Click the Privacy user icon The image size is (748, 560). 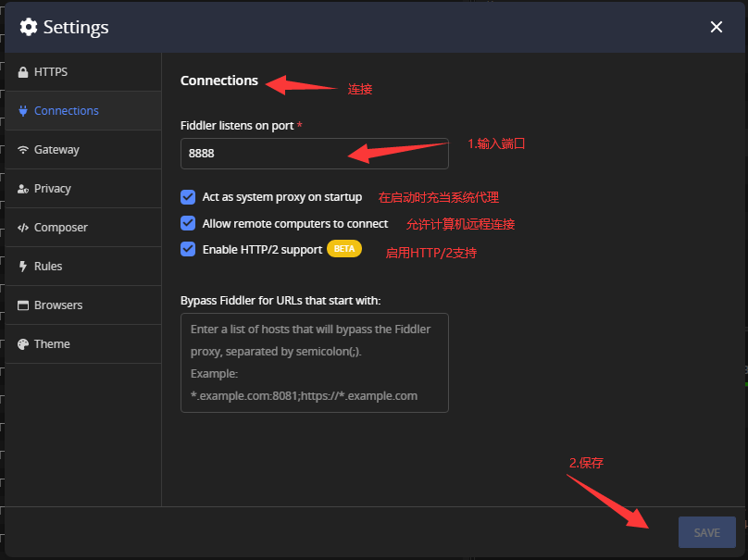pos(23,189)
